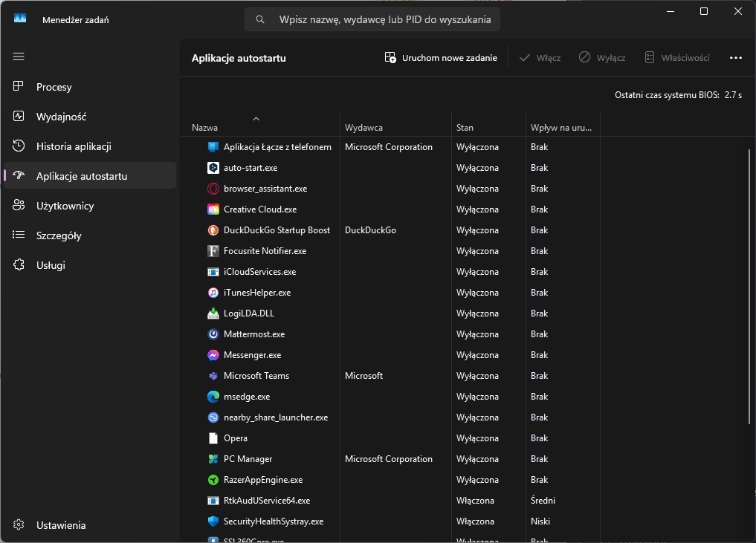
Task: Open Ustawienia settings
Action: pos(61,525)
